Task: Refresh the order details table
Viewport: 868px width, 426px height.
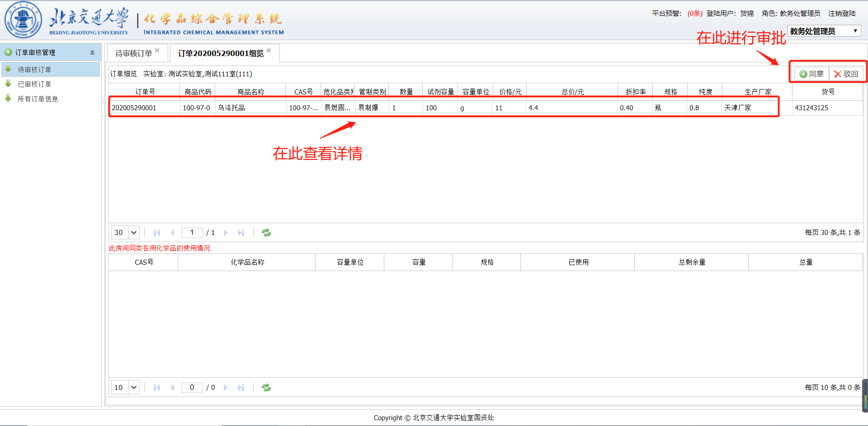Action: click(x=266, y=233)
